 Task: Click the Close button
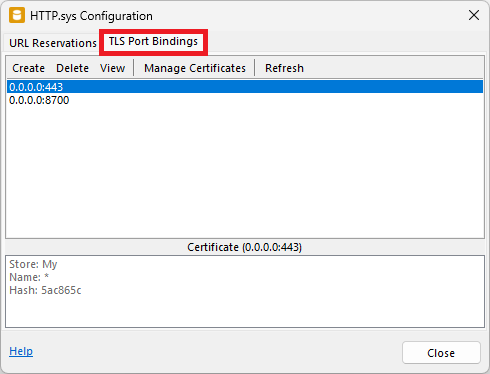(441, 353)
